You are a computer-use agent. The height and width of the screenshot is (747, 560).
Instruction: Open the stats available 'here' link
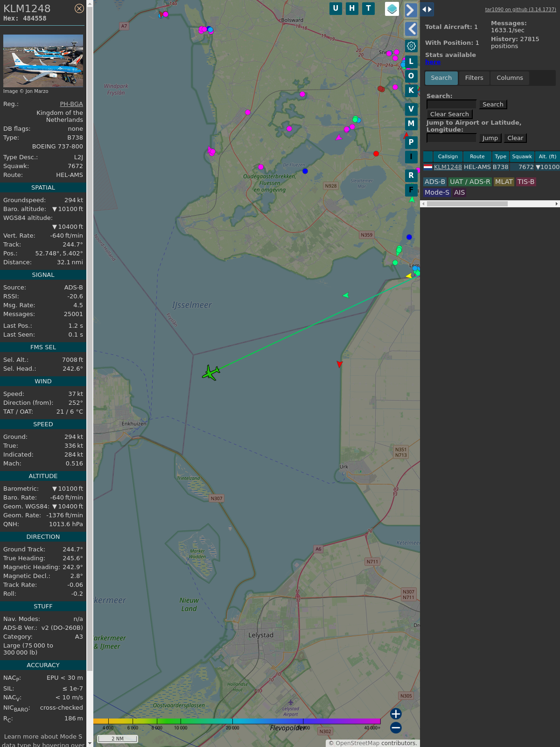tap(433, 62)
